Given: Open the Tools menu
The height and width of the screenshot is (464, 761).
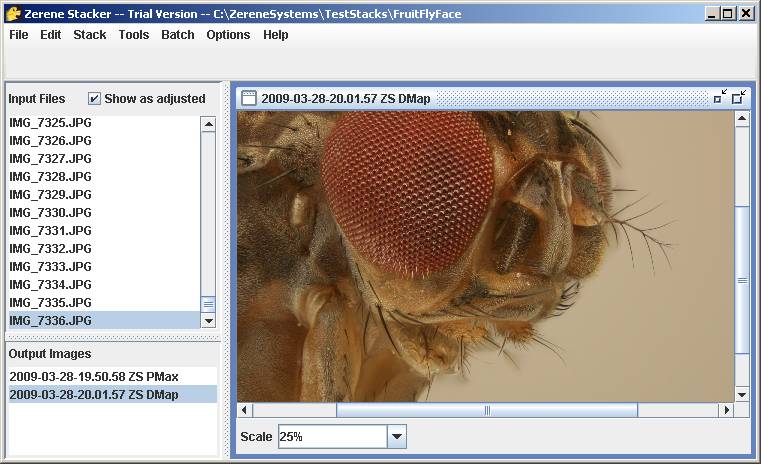Looking at the screenshot, I should (x=133, y=35).
